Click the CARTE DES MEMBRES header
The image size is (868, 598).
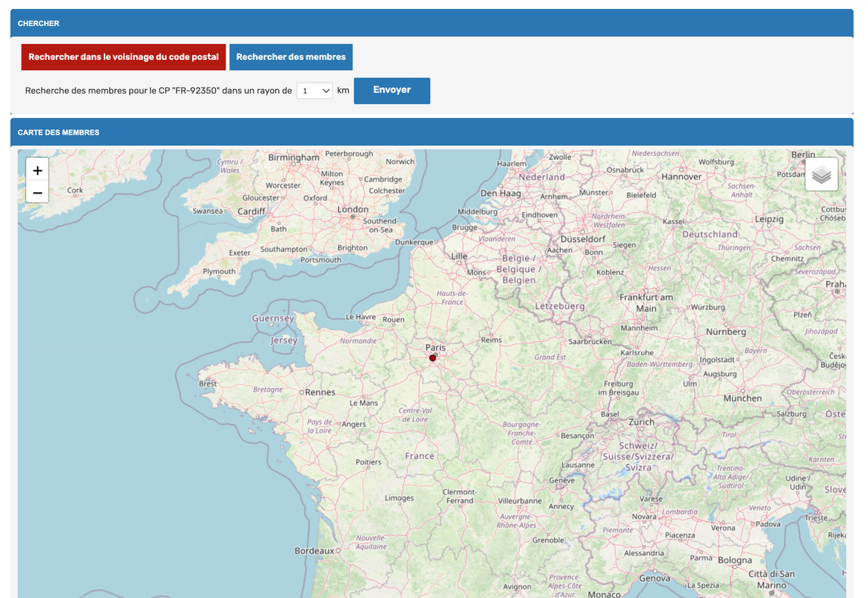[x=432, y=132]
